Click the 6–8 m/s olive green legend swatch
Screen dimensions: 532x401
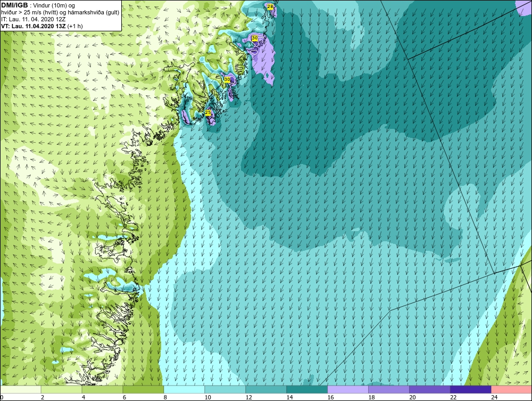click(x=143, y=389)
